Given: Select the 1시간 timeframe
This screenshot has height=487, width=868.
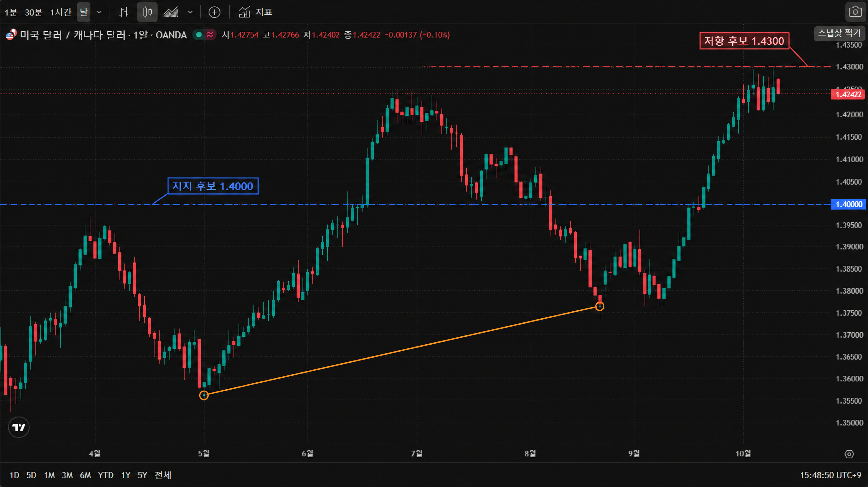Looking at the screenshot, I should (x=61, y=12).
